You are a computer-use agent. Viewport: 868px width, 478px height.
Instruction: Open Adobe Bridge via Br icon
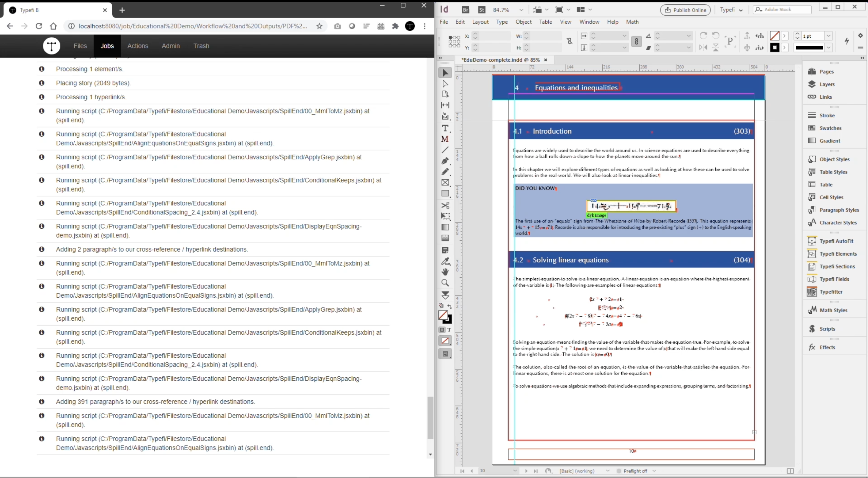pyautogui.click(x=466, y=10)
